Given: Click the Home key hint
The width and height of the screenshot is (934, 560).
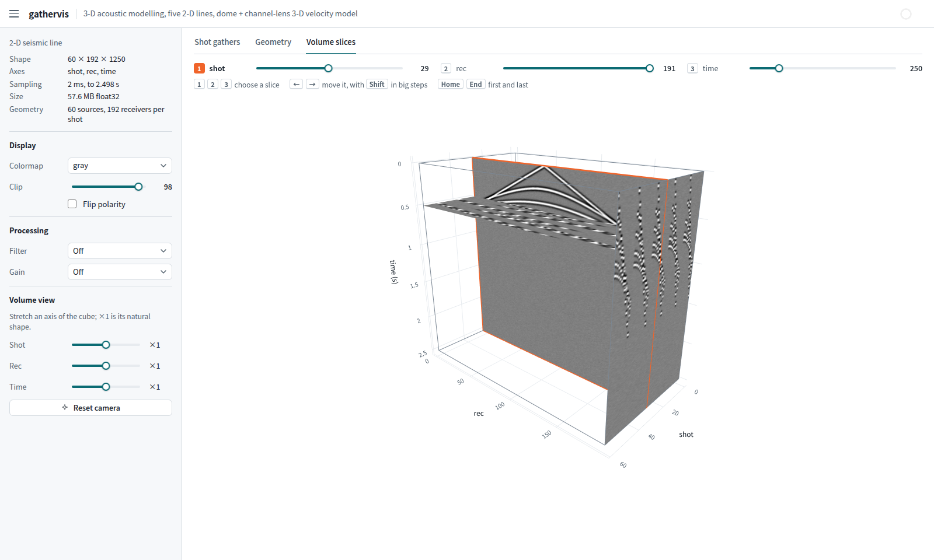Looking at the screenshot, I should [x=451, y=85].
